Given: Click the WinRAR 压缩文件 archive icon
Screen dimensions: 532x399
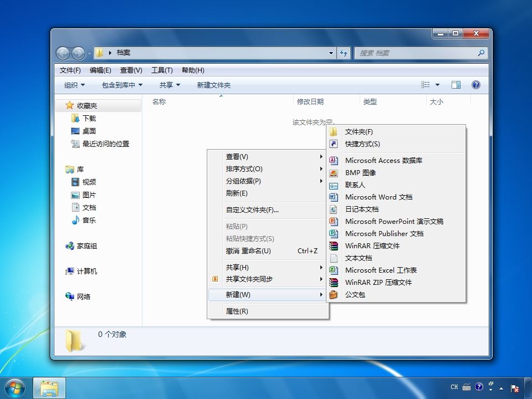Looking at the screenshot, I should click(334, 246).
